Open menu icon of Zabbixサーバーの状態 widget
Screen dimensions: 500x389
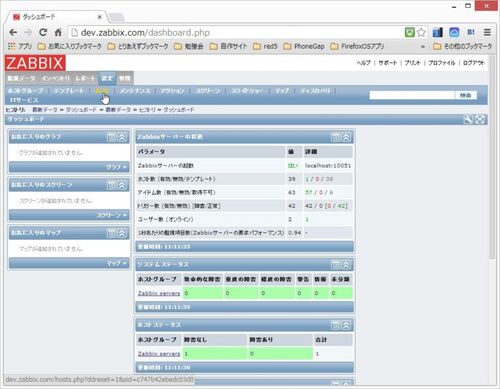coord(336,137)
